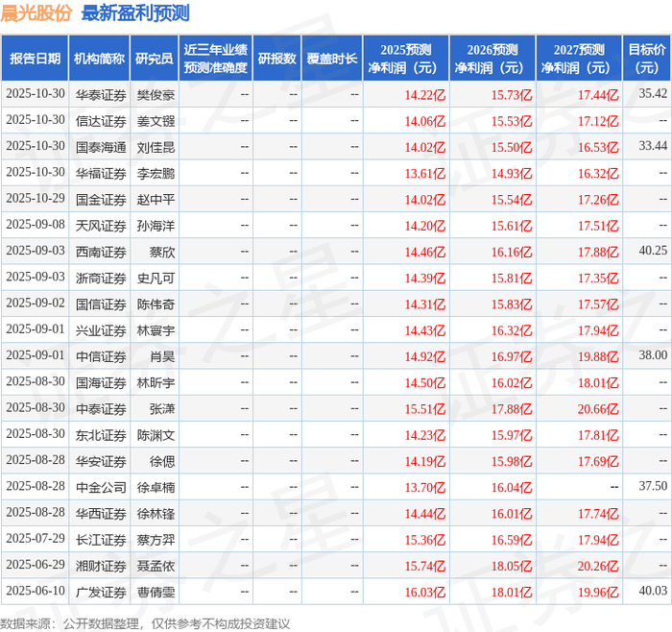The image size is (672, 632).
Task: Click the 2025 forecast value 13.61亿
Action: (425, 174)
